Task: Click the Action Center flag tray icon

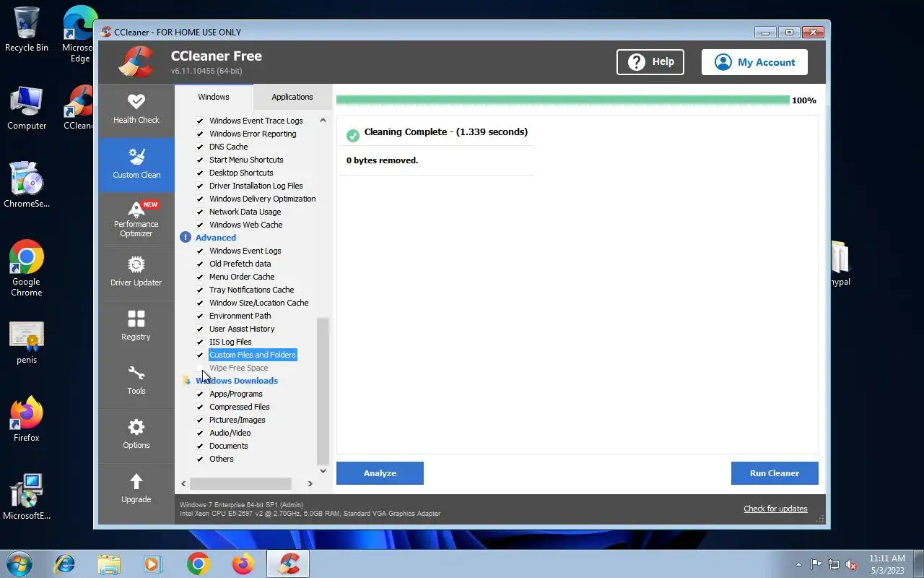Action: pyautogui.click(x=816, y=564)
